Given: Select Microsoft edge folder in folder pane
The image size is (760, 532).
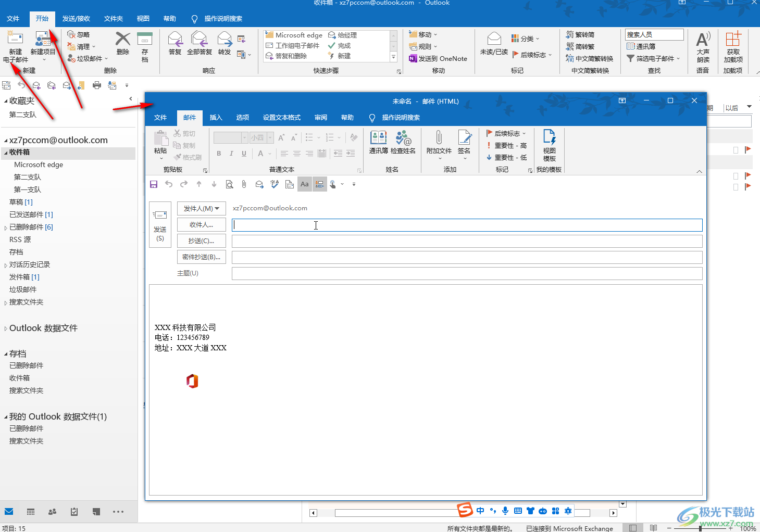Looking at the screenshot, I should [39, 164].
